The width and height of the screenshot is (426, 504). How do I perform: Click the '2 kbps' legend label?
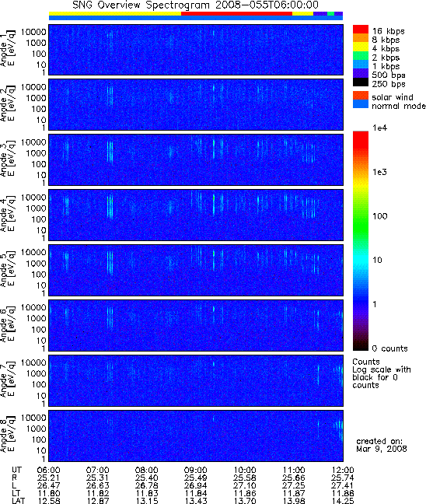(x=386, y=58)
